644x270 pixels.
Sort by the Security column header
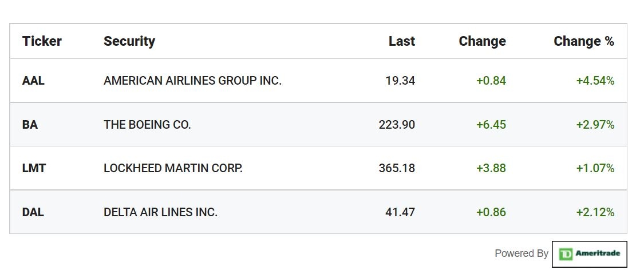tap(129, 41)
